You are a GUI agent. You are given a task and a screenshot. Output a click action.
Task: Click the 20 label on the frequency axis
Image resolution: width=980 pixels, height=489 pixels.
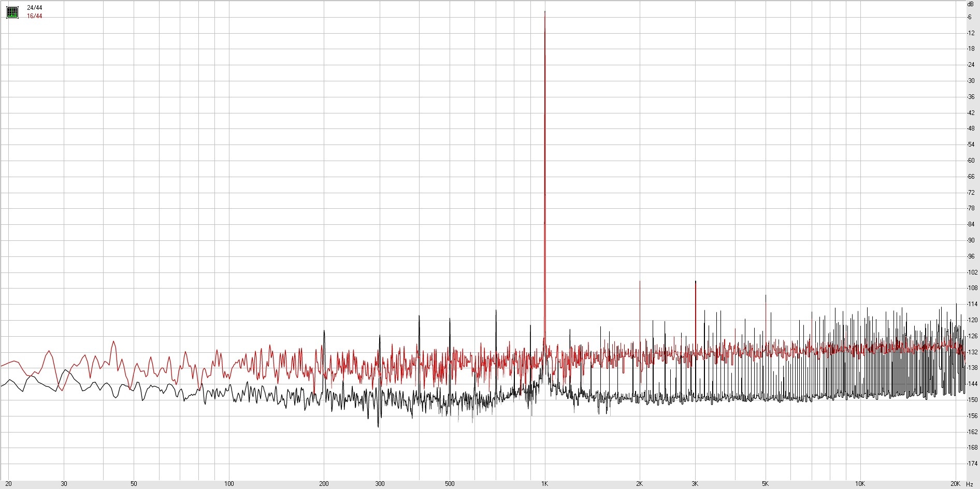[8, 484]
